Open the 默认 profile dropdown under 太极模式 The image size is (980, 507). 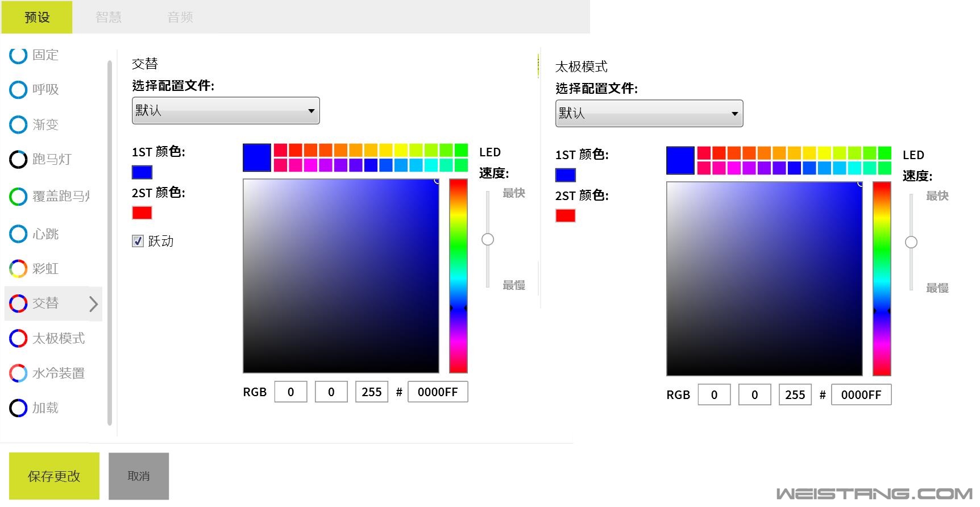(x=649, y=113)
